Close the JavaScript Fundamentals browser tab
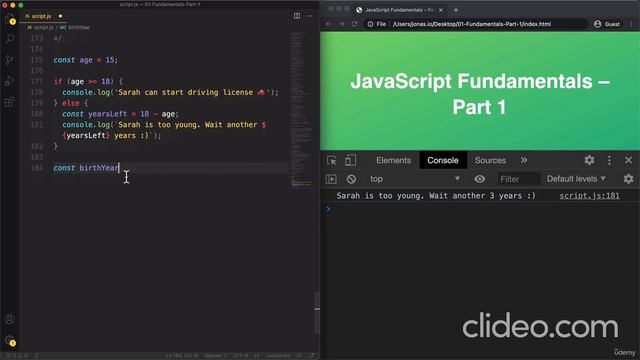 441,10
